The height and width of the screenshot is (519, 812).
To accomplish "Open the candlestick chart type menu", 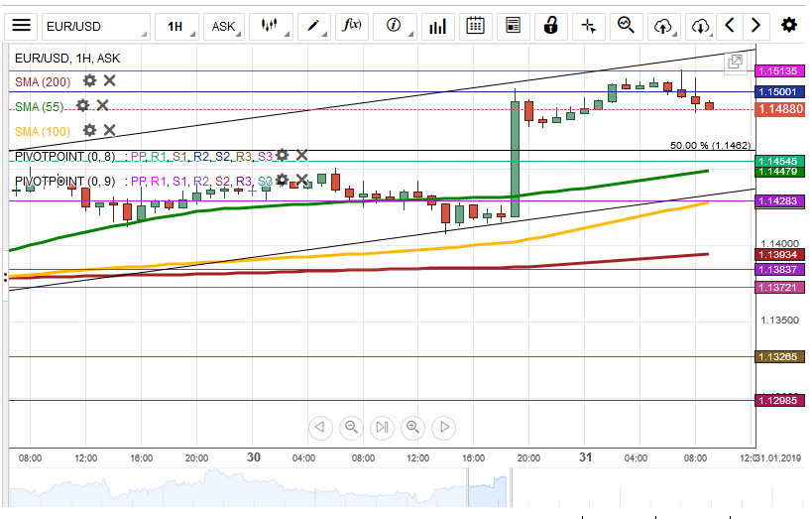I will [x=268, y=26].
